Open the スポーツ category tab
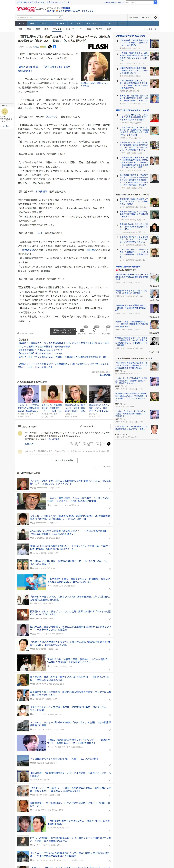 [x=70, y=29]
